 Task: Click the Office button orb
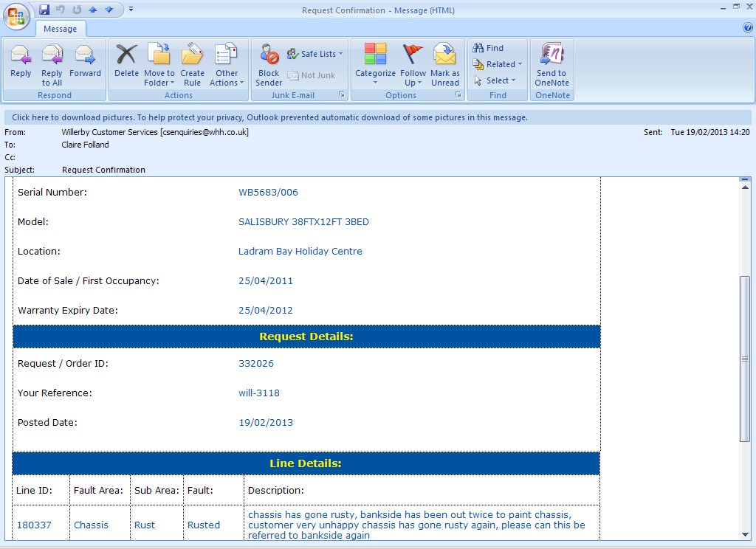(x=16, y=15)
